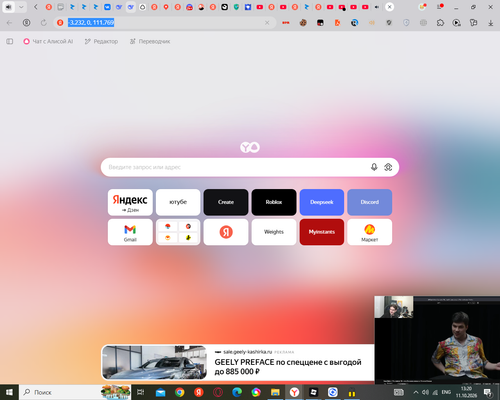Viewport: 500px width, 400px height.
Task: Switch to the tab with the black cube icon
Action: pyautogui.click(x=225, y=7)
